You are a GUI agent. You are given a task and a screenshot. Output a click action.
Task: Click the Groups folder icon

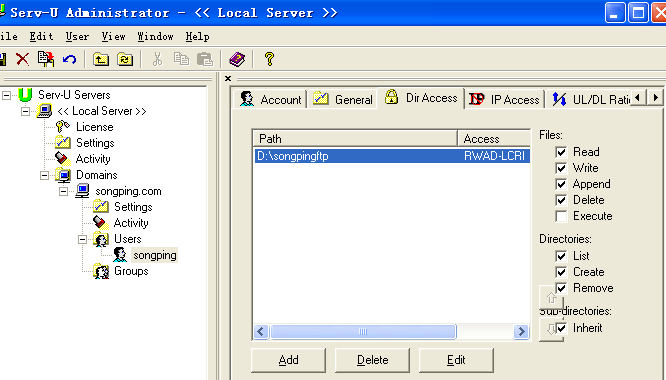pos(101,271)
